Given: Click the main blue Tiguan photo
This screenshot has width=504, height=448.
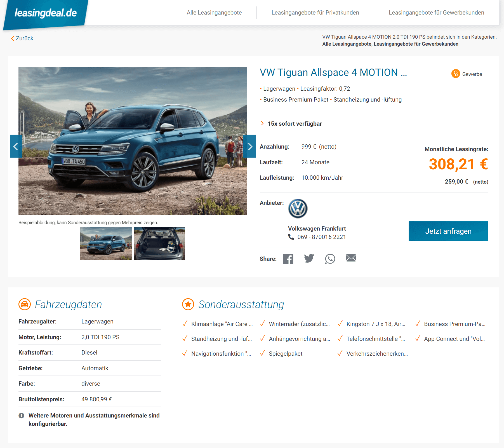Looking at the screenshot, I should [x=133, y=141].
